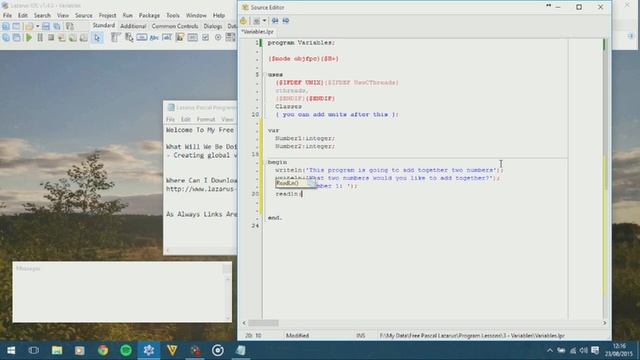This screenshot has height=360, width=640.
Task: Click the Step Over debug icon
Action: pyautogui.click(x=73, y=38)
